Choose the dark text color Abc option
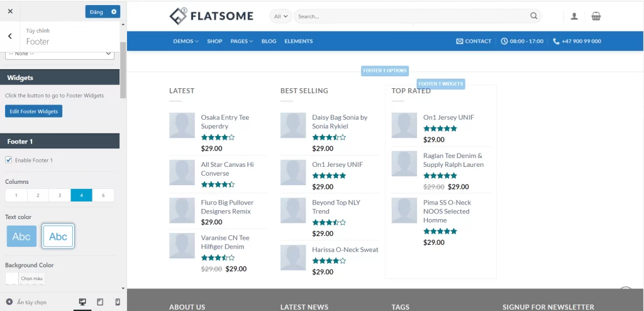644x311 pixels. pos(58,237)
